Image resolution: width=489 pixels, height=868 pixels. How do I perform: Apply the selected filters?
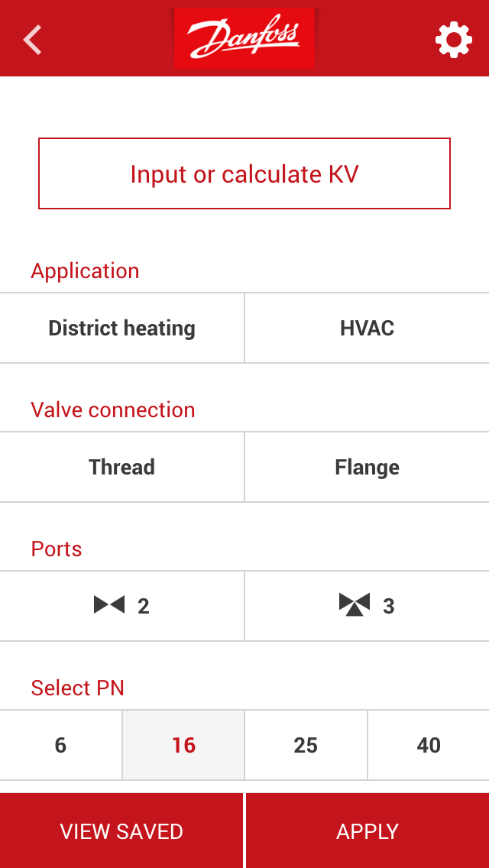[367, 831]
